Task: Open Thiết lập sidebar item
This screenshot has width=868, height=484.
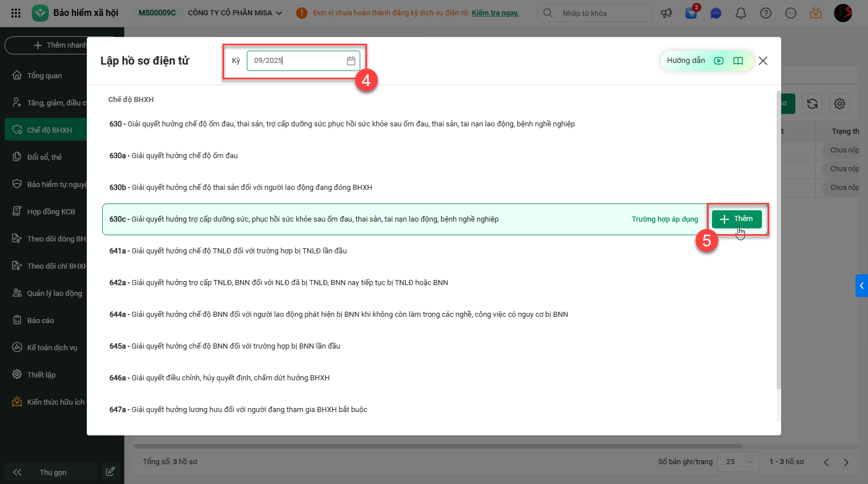Action: point(45,375)
